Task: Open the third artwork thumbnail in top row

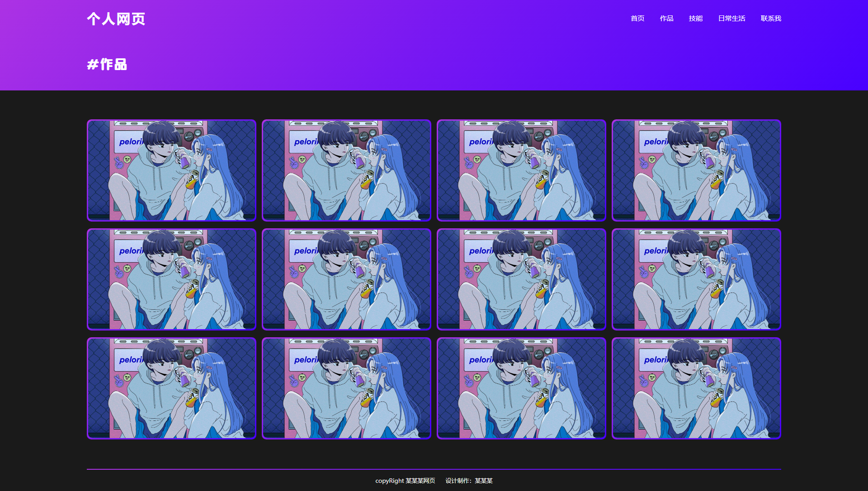Action: pos(521,170)
